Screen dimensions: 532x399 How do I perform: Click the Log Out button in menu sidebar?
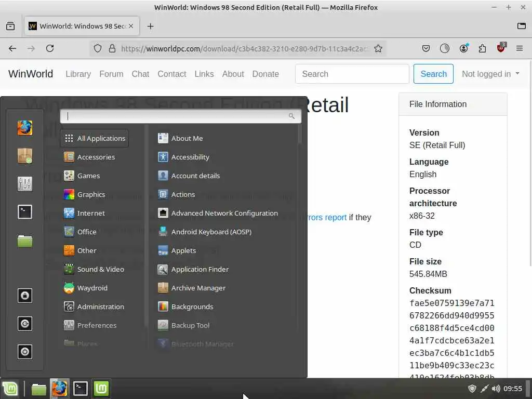click(x=25, y=324)
